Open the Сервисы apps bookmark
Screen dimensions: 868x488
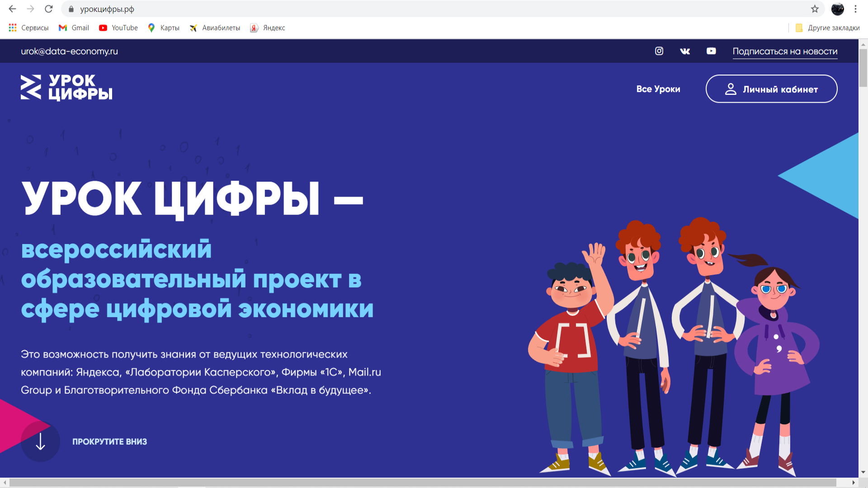coord(28,28)
